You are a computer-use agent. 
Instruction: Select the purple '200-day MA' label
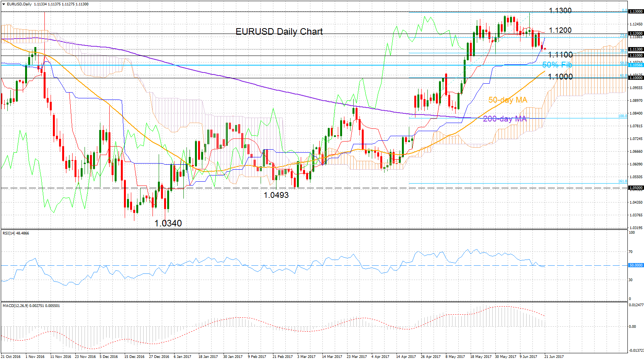pos(505,119)
